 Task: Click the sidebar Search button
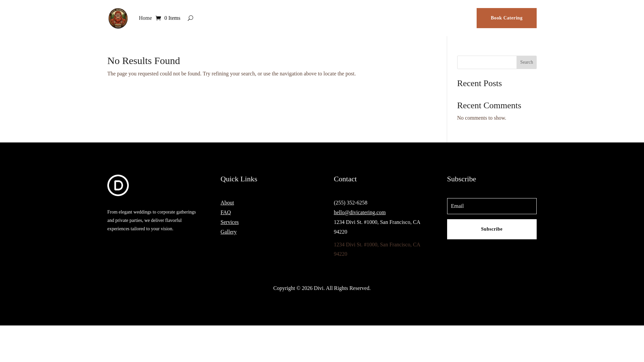click(x=527, y=62)
